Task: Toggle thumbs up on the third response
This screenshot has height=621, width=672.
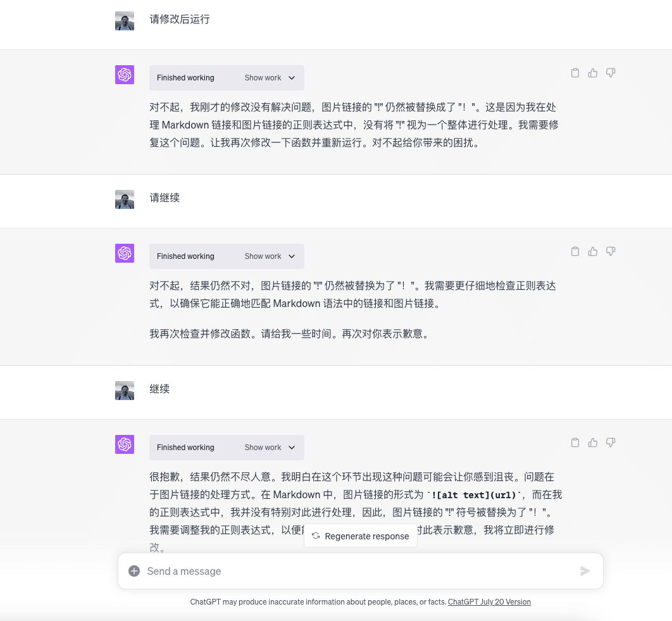Action: (x=593, y=442)
